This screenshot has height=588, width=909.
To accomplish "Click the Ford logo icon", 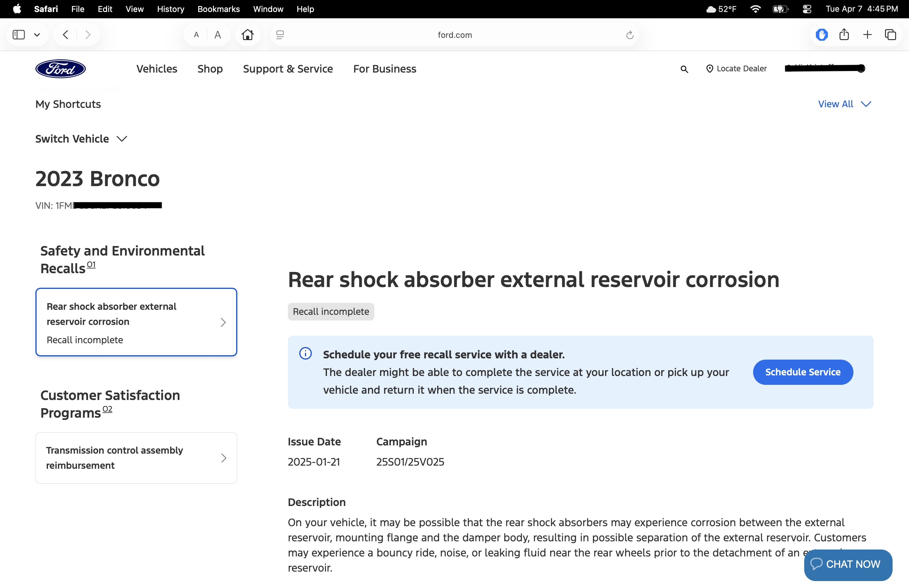I will [x=60, y=69].
